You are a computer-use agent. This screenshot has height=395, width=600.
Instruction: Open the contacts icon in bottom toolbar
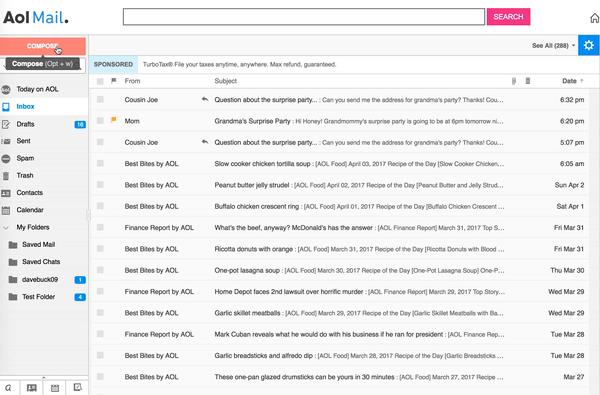tap(32, 388)
